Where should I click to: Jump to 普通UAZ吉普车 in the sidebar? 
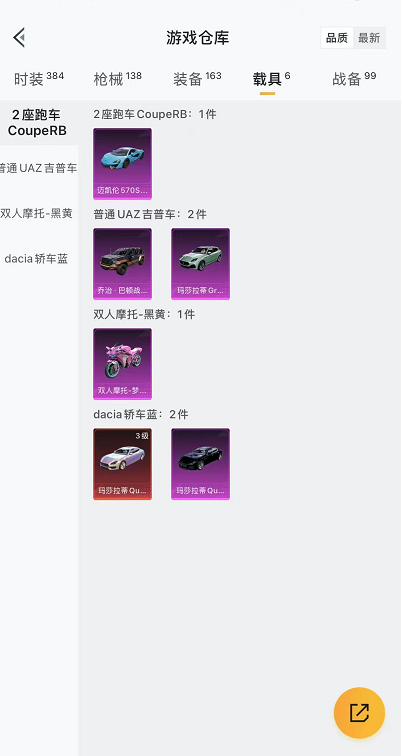pyautogui.click(x=38, y=168)
